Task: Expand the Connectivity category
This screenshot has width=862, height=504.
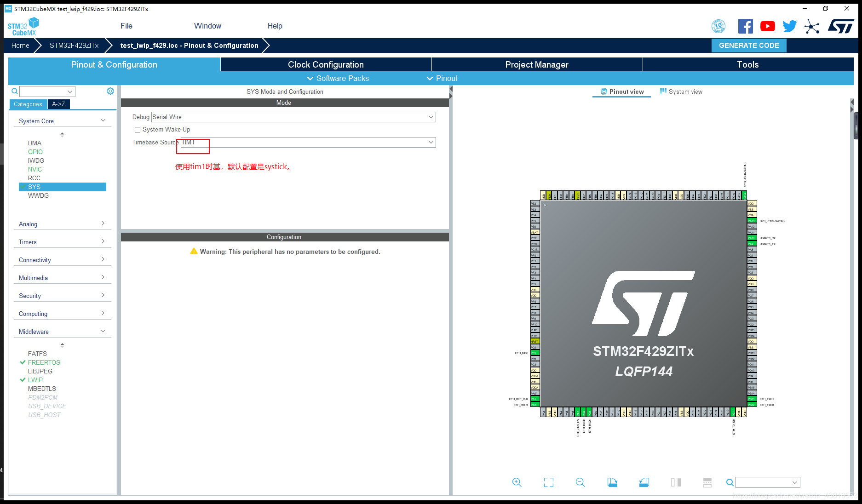Action: click(62, 260)
